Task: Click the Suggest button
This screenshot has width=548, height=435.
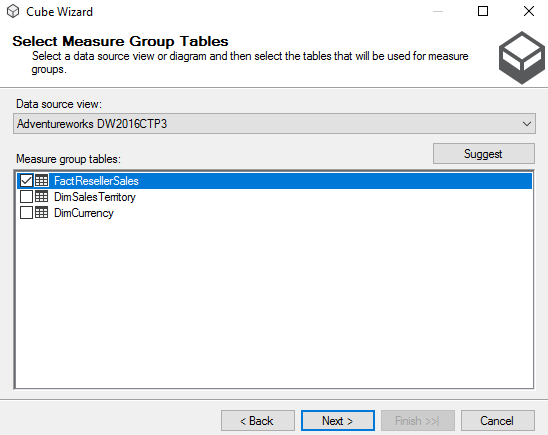Action: click(484, 154)
